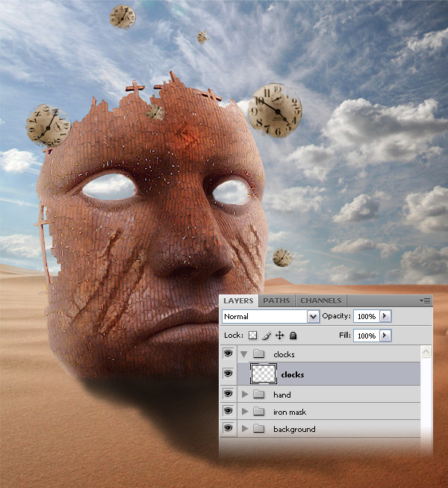Click the clocks group folder icon

coord(258,354)
